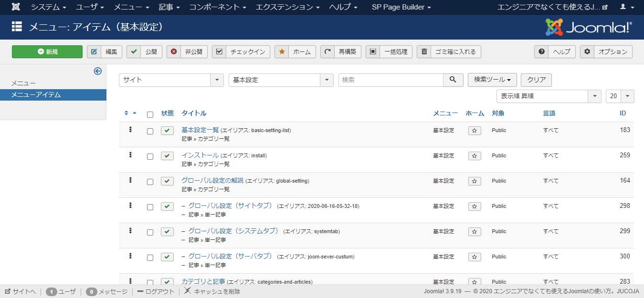Open Help via the question mark icon
Screen dimensions: 644x298
[x=541, y=51]
